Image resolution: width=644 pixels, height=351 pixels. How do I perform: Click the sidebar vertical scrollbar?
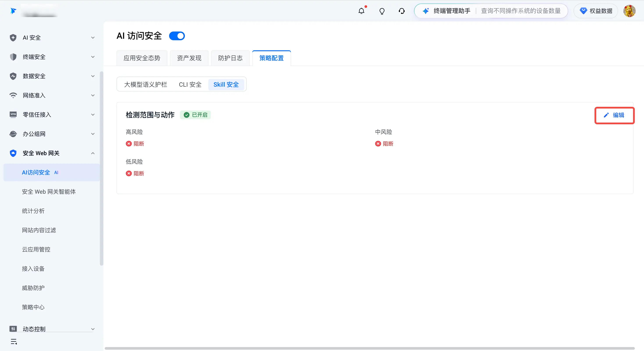[101, 169]
